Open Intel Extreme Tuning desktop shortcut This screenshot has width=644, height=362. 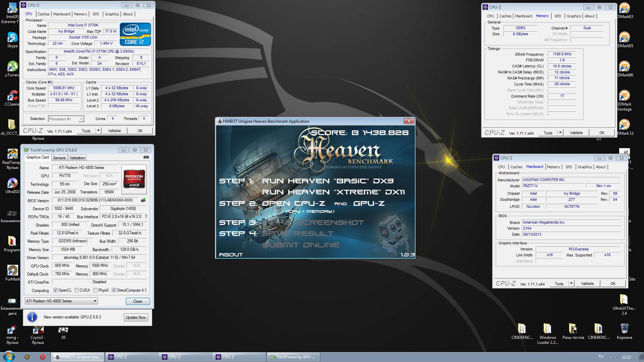pyautogui.click(x=12, y=13)
